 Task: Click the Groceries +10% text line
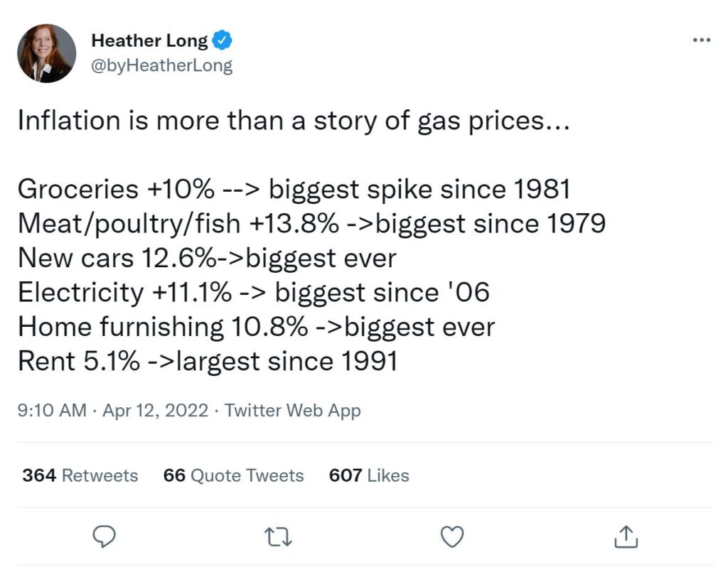click(294, 189)
